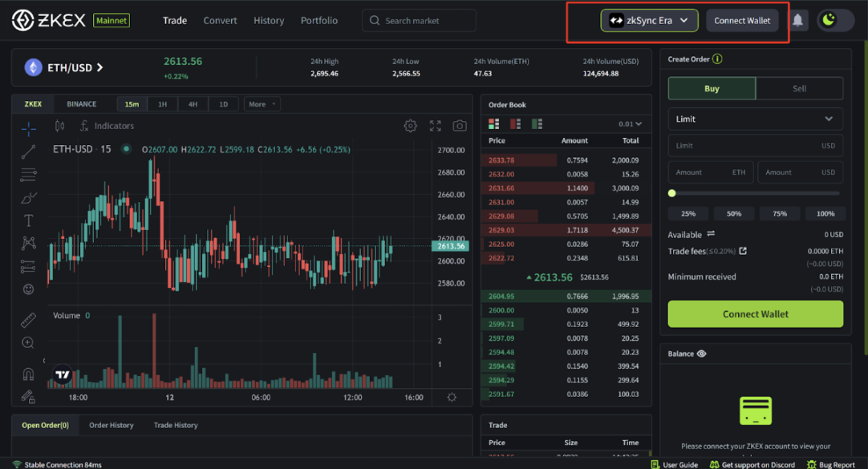Viewport: 868px width, 469px height.
Task: Click the fullscreen chart icon
Action: point(435,126)
